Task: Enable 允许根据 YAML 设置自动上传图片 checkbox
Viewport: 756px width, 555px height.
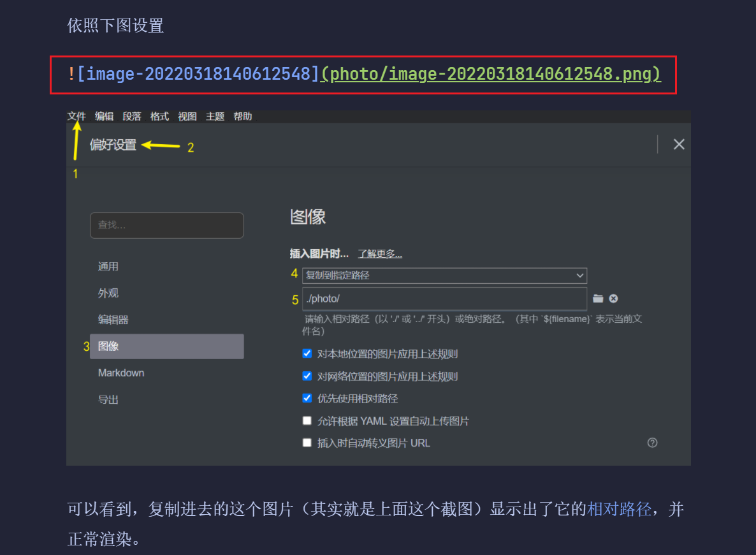Action: pyautogui.click(x=307, y=421)
